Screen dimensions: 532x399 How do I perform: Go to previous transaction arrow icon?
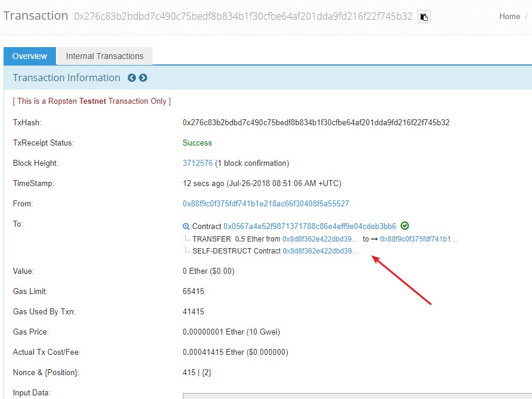[132, 78]
